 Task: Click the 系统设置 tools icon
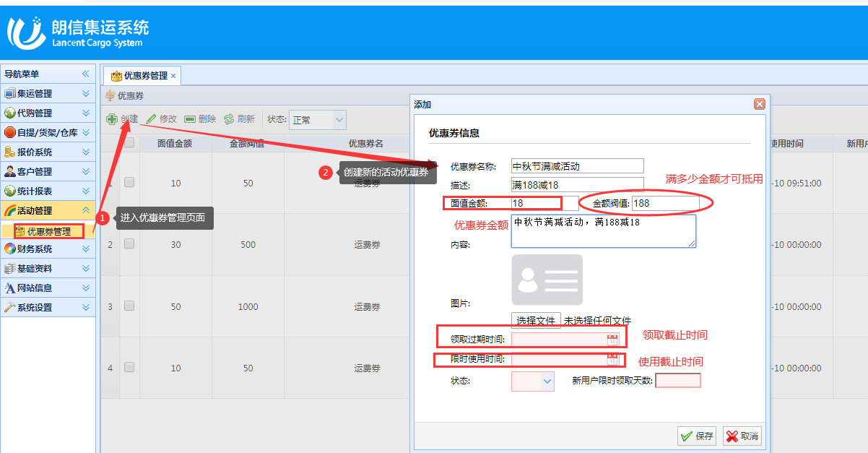tap(10, 307)
